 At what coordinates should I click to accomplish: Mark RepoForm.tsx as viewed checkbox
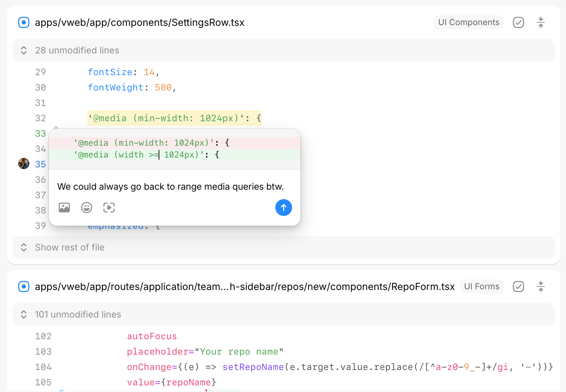(518, 286)
